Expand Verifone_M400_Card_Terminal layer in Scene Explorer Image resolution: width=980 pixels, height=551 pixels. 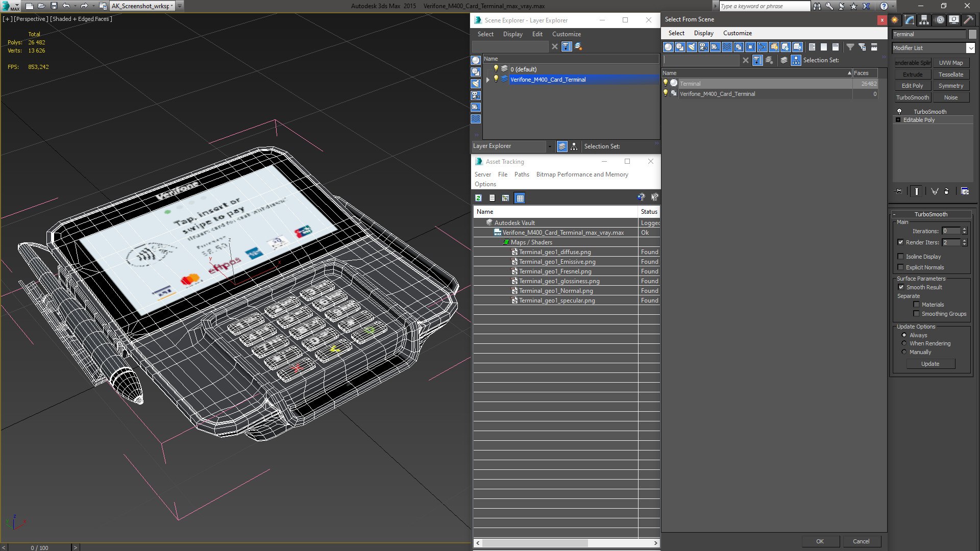488,80
